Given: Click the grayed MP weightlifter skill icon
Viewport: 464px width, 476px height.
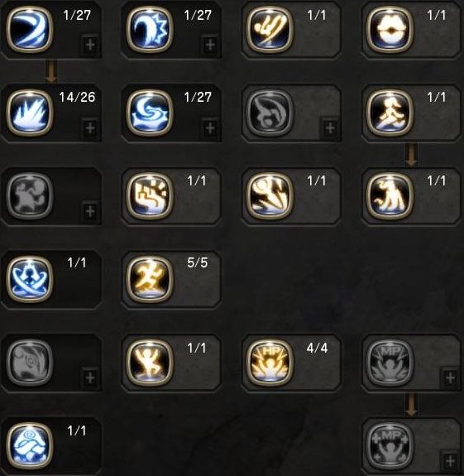Looking at the screenshot, I should tap(390, 445).
